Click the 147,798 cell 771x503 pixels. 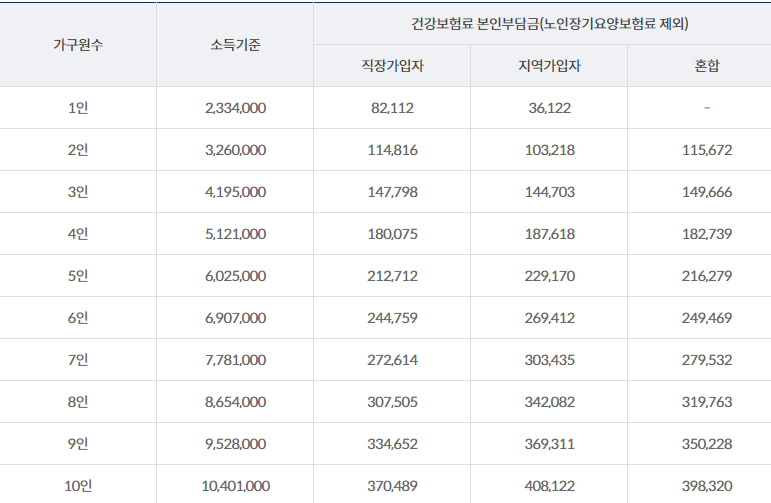[x=392, y=192]
